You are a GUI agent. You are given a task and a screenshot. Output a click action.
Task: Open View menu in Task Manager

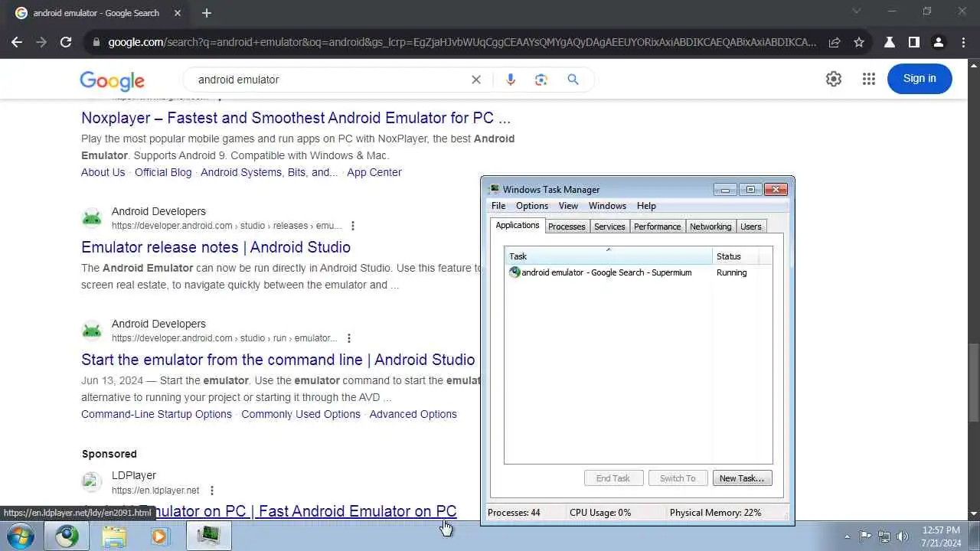[x=568, y=206]
